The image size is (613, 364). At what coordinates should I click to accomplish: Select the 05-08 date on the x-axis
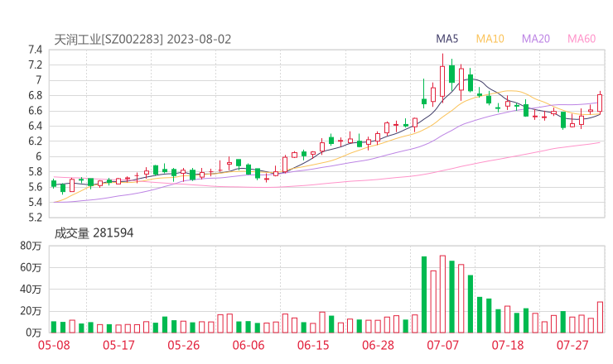coord(54,345)
